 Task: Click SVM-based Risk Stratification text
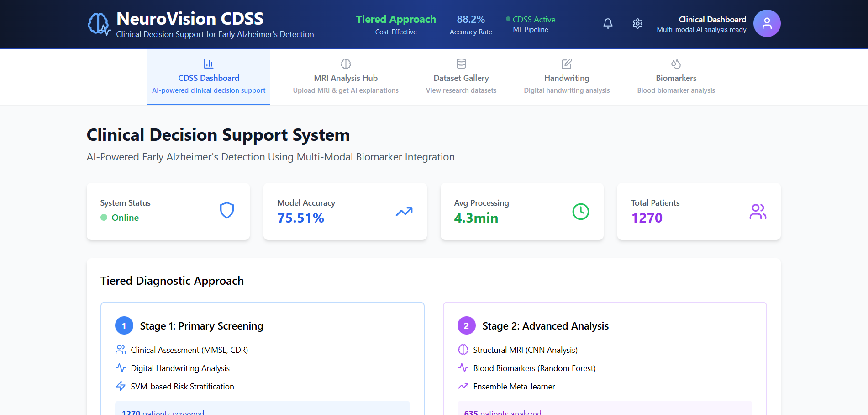click(x=183, y=387)
